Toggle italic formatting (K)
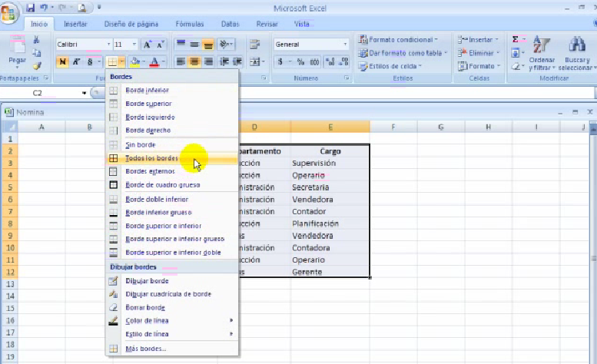The width and height of the screenshot is (597, 364). [x=77, y=61]
